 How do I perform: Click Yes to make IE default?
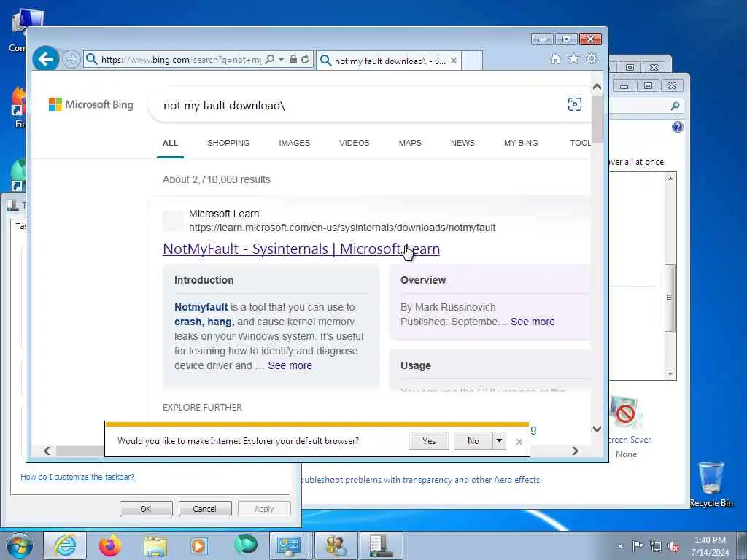[429, 441]
